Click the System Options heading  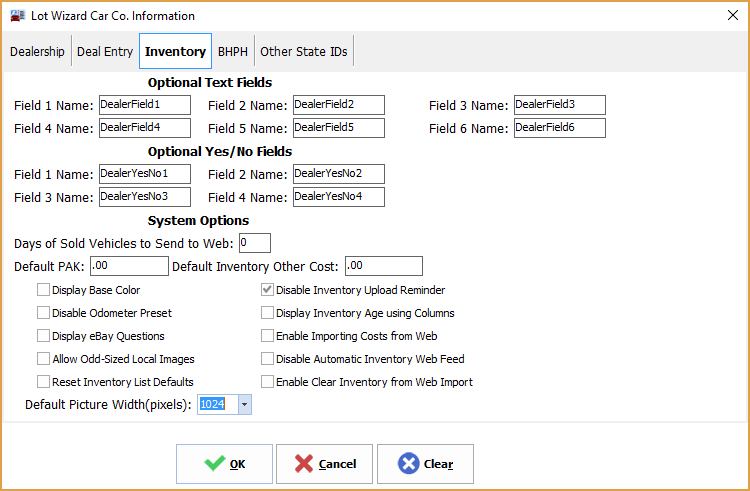(x=199, y=220)
